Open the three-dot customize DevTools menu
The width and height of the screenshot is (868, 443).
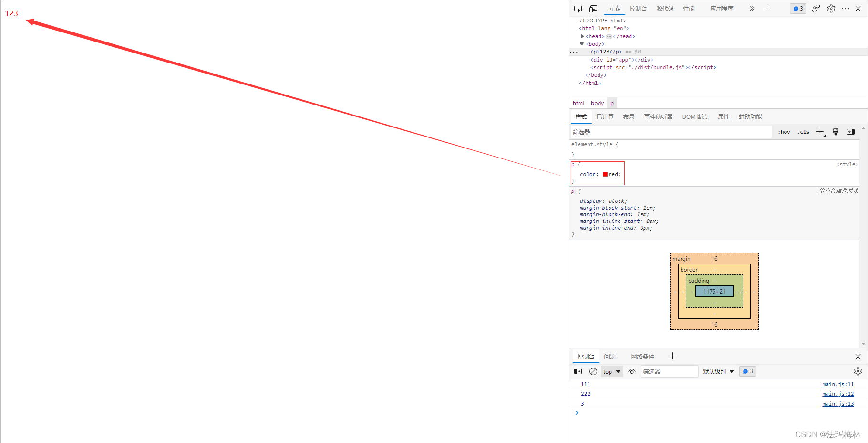846,9
